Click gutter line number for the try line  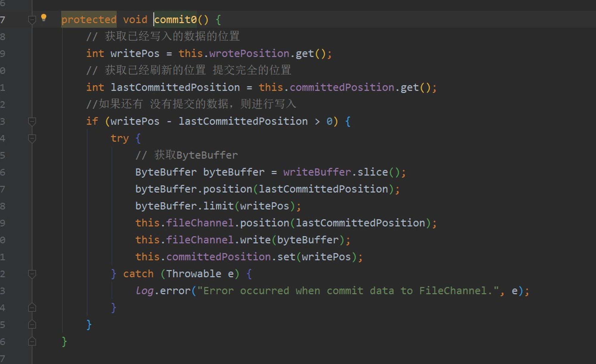coord(3,138)
